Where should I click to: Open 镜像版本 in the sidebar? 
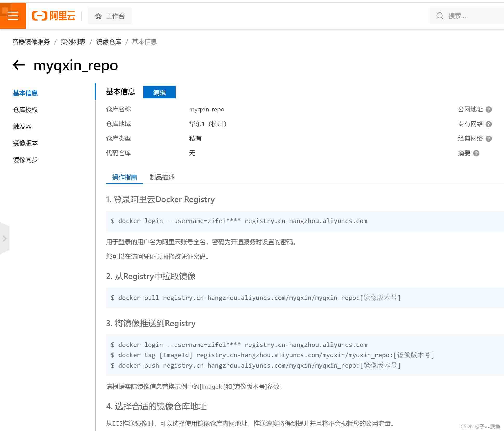(x=25, y=143)
